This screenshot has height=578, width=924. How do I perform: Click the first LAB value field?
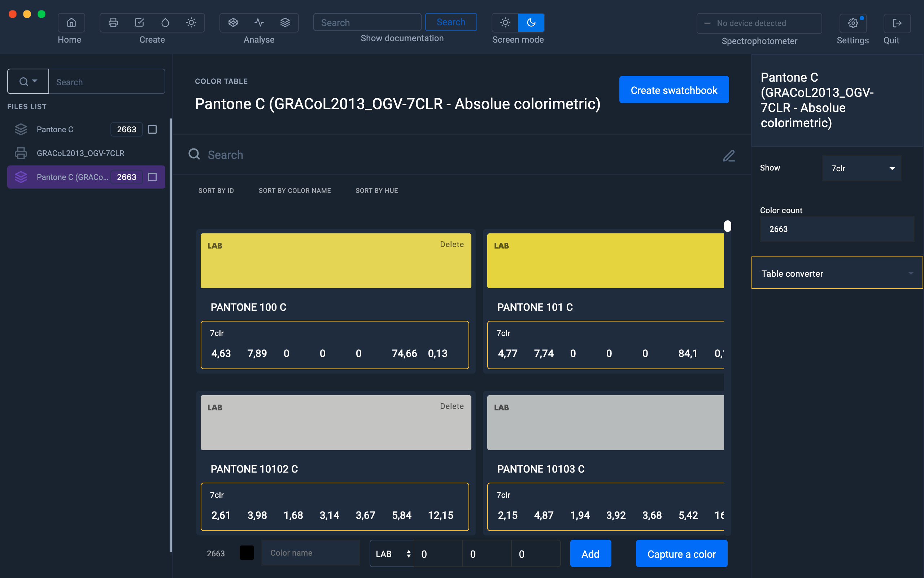[x=437, y=553]
